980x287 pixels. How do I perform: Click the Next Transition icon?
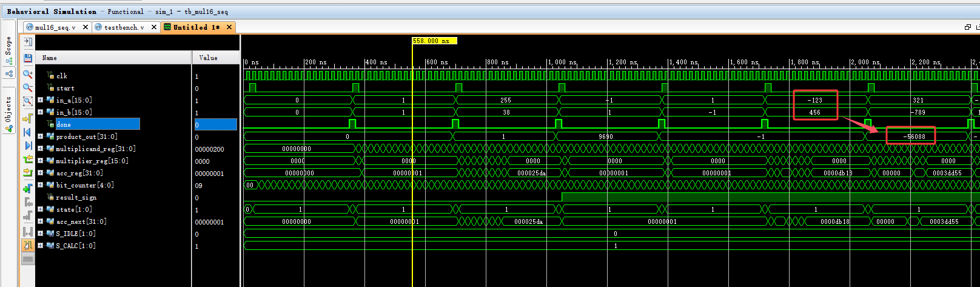pos(28,173)
